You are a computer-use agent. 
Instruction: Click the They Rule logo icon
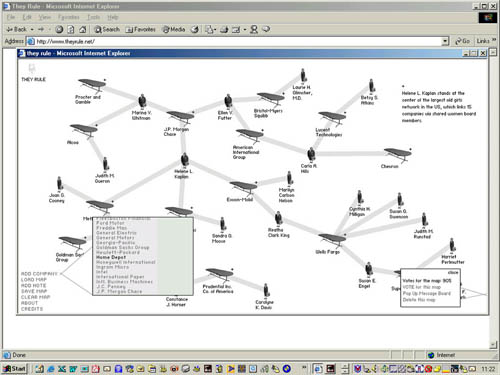[32, 68]
